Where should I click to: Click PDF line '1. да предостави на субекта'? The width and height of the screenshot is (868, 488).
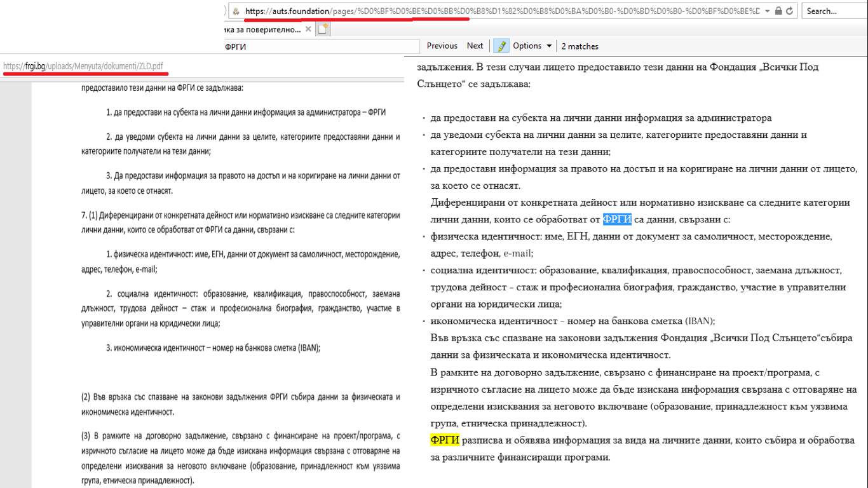(246, 112)
